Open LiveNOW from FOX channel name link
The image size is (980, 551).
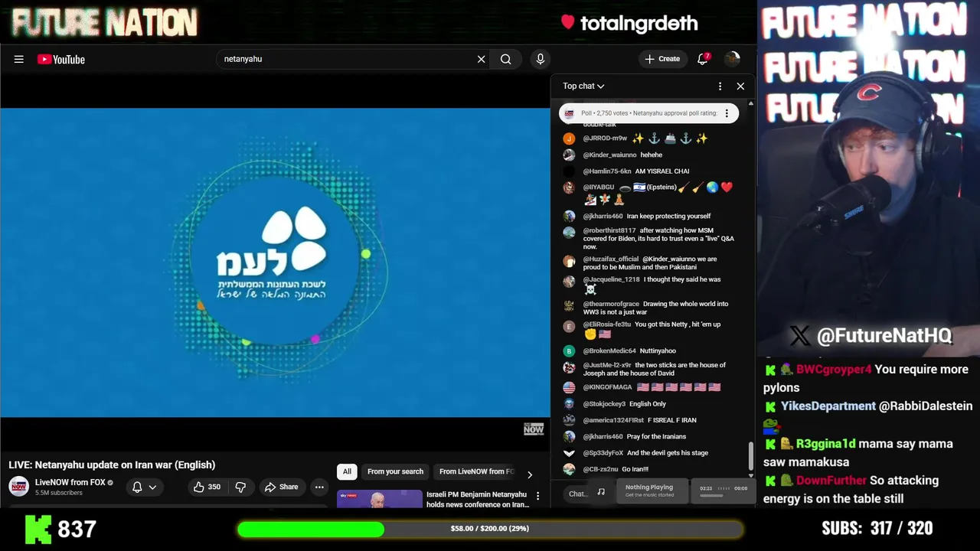click(70, 483)
